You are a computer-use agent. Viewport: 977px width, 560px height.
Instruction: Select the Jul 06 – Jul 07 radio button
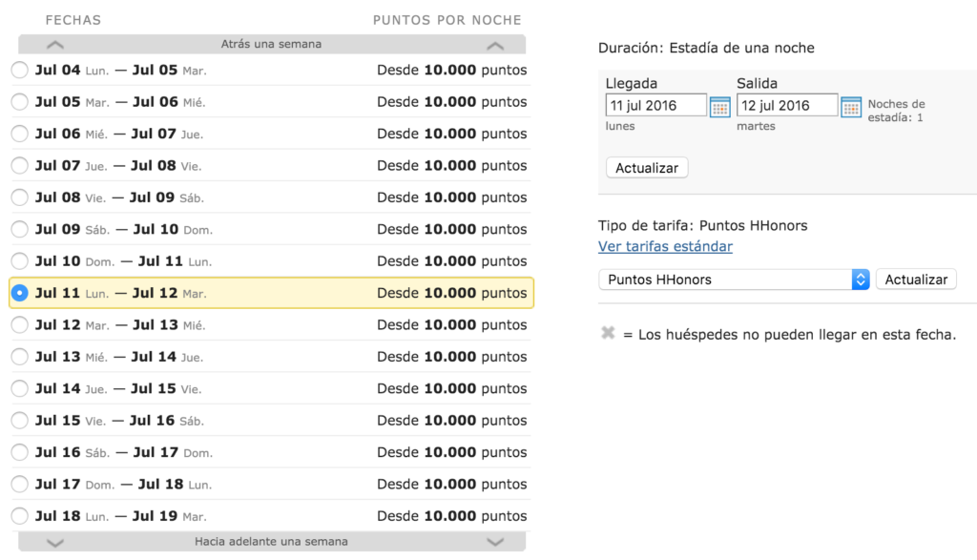pyautogui.click(x=19, y=134)
